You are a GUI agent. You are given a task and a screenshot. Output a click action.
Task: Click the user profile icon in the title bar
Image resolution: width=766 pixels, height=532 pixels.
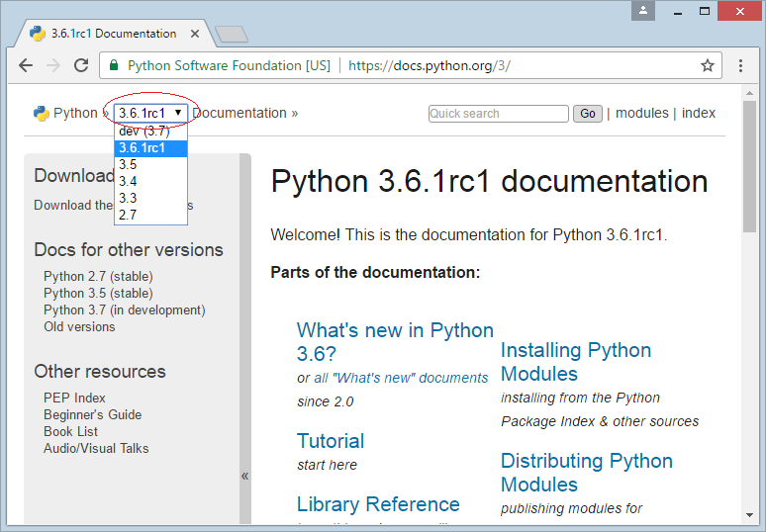click(643, 11)
